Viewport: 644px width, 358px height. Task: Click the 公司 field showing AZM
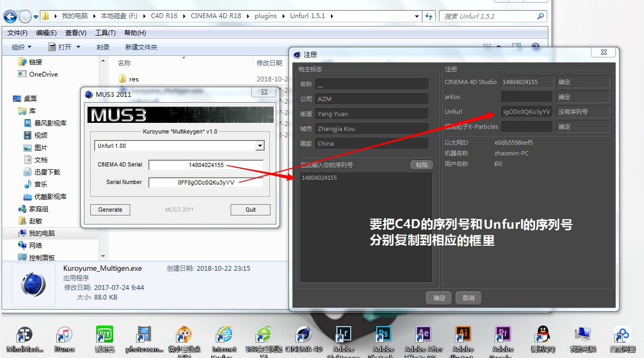point(371,99)
